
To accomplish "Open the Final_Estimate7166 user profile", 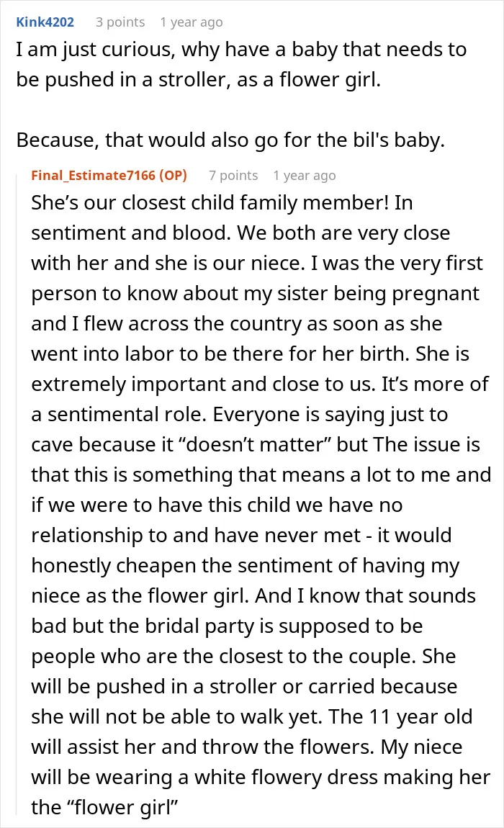I will coord(94,175).
